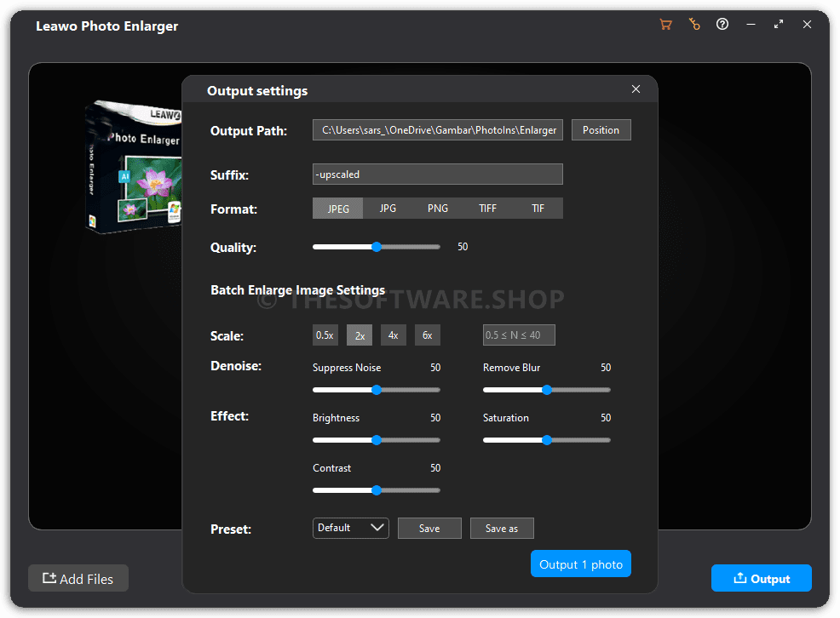Viewport: 840px width, 618px height.
Task: Click the preset Save button
Action: point(429,529)
